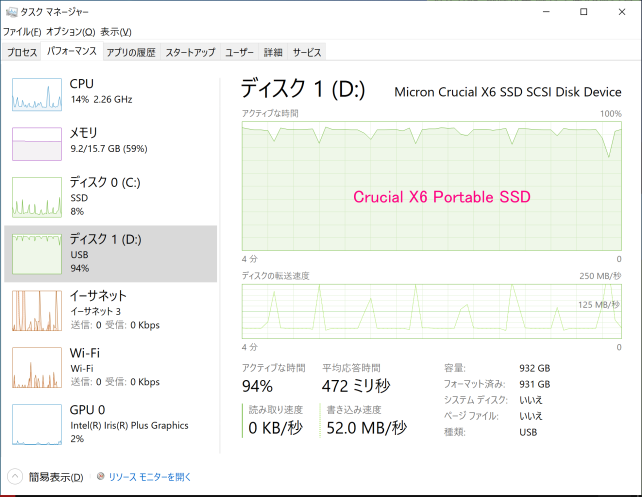Switch to the App history tab
This screenshot has height=497, width=642.
(x=131, y=51)
